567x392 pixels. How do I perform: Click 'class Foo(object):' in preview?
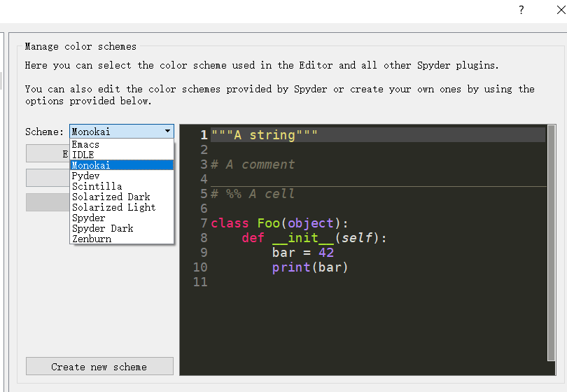coord(279,223)
